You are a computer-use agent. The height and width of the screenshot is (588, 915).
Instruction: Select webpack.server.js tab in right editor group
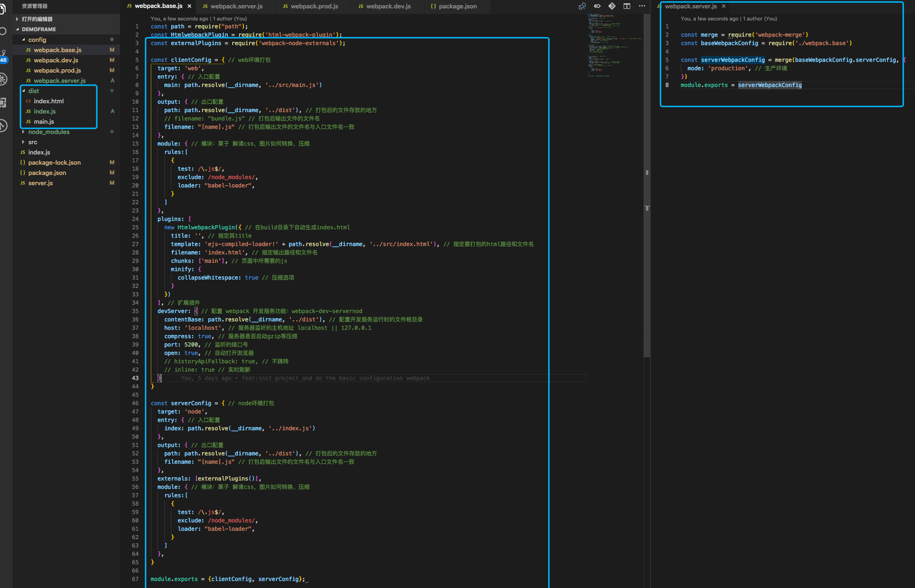(x=691, y=6)
